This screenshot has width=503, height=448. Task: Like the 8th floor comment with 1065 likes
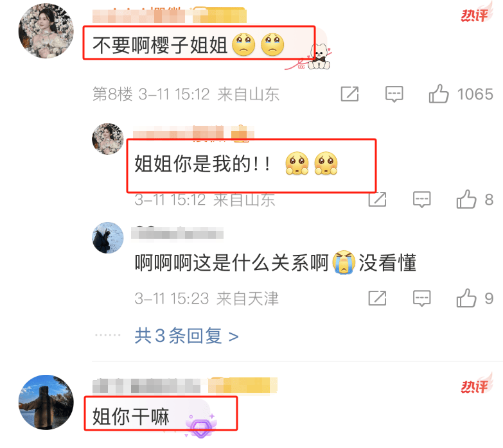tap(439, 94)
